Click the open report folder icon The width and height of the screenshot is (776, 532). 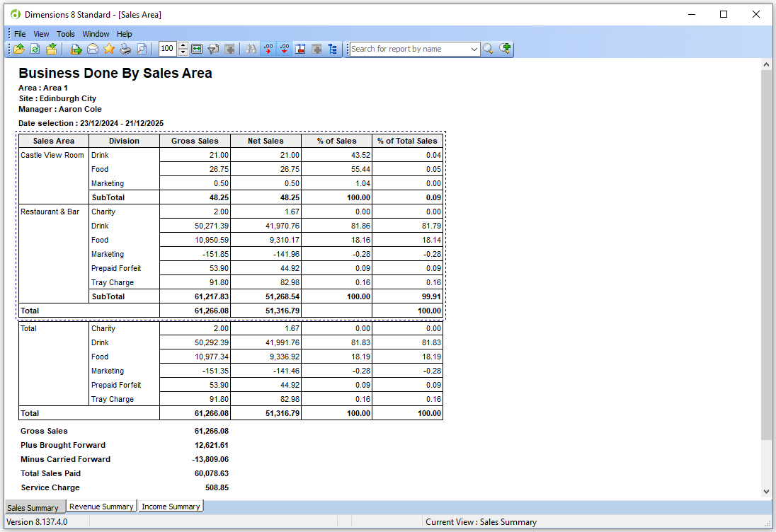point(19,49)
